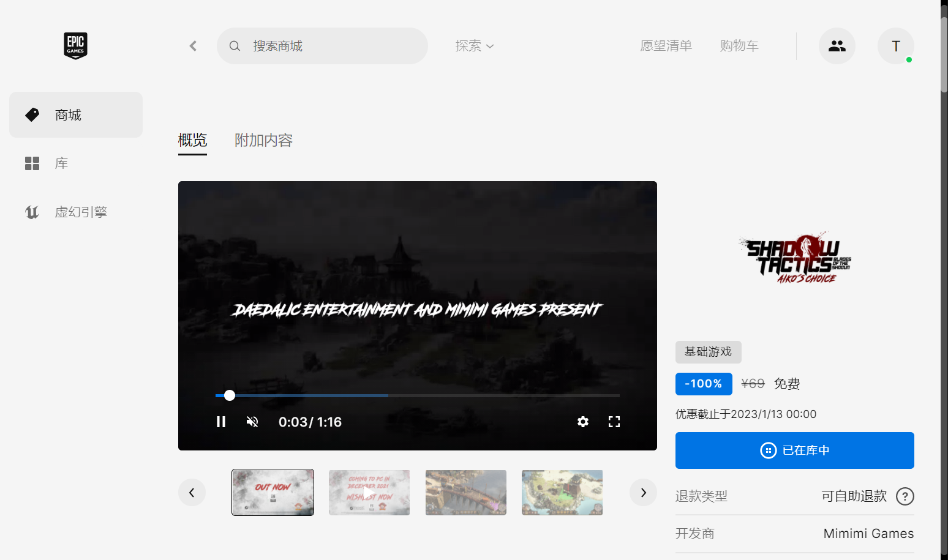Click into the 搜索商城 search field
948x560 pixels.
[322, 46]
